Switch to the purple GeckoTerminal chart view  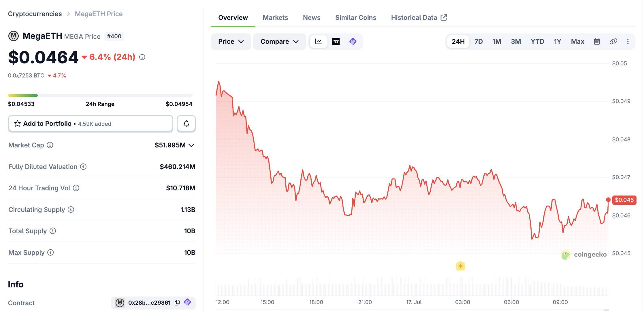(x=353, y=41)
